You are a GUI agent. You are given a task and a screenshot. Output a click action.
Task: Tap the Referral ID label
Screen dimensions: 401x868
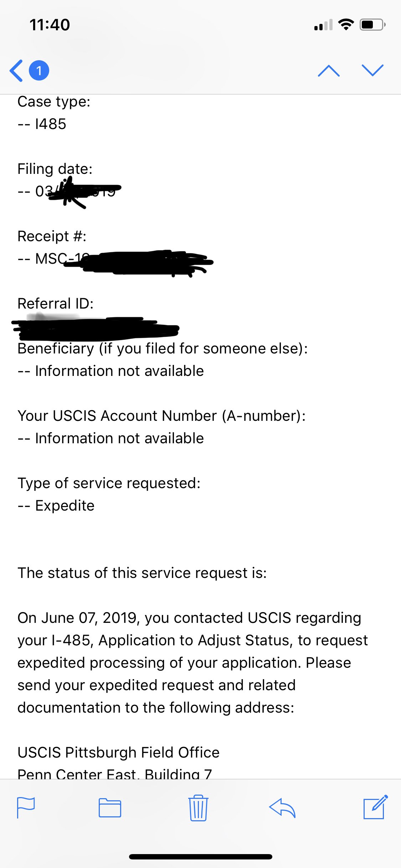(x=56, y=304)
